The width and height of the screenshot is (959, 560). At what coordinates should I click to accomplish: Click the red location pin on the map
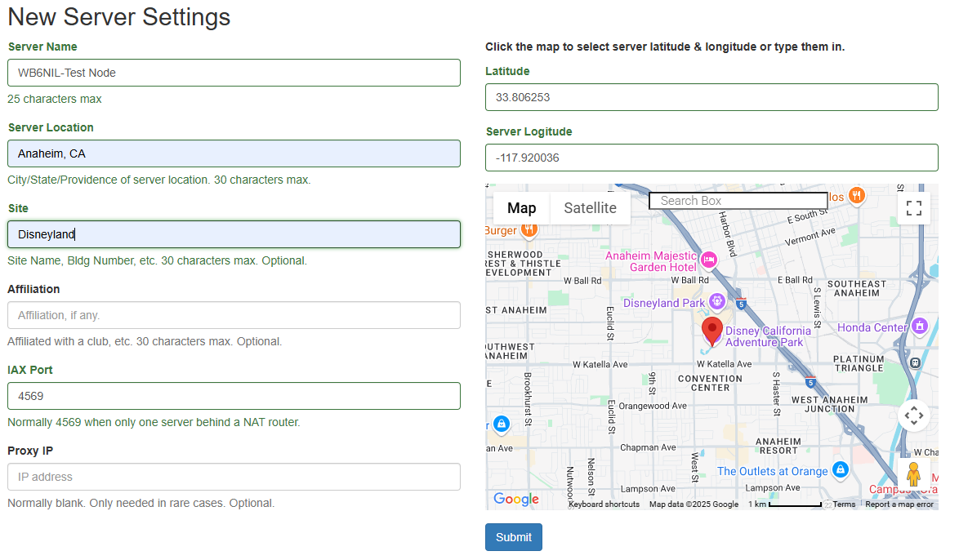[712, 331]
